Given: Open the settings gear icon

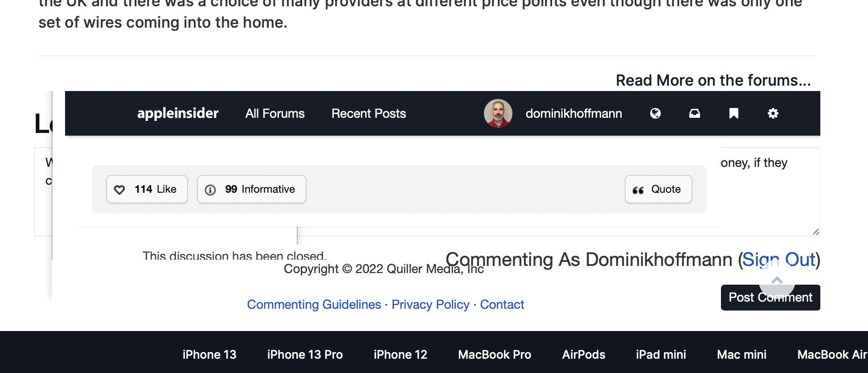Looking at the screenshot, I should click(773, 113).
